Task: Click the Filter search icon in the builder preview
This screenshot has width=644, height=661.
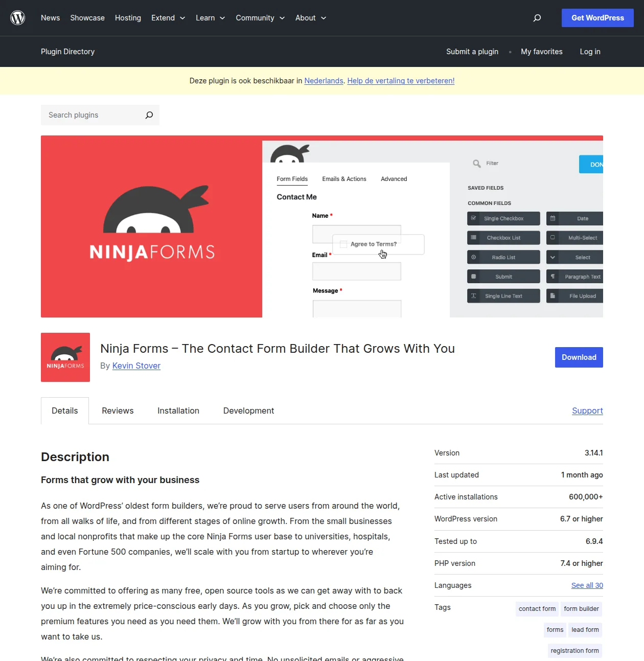Action: point(476,163)
